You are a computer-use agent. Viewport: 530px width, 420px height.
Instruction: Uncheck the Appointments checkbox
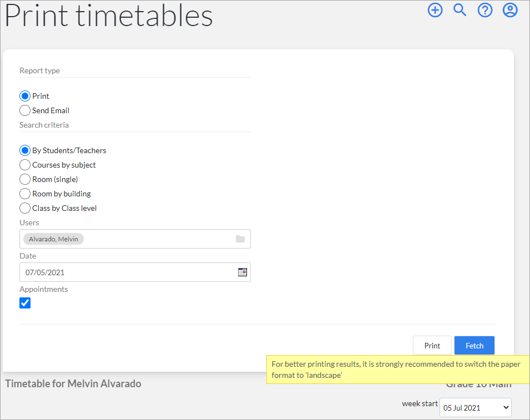(25, 303)
